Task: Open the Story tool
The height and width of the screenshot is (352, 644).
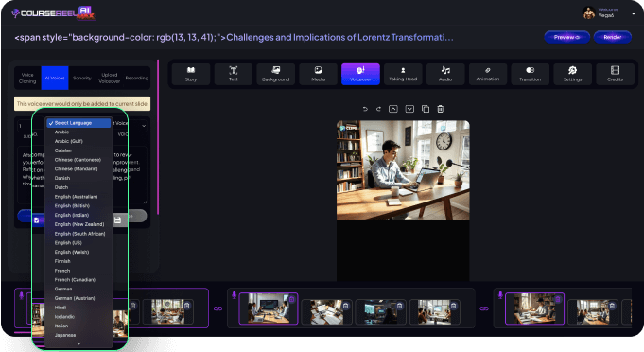Action: [x=191, y=74]
